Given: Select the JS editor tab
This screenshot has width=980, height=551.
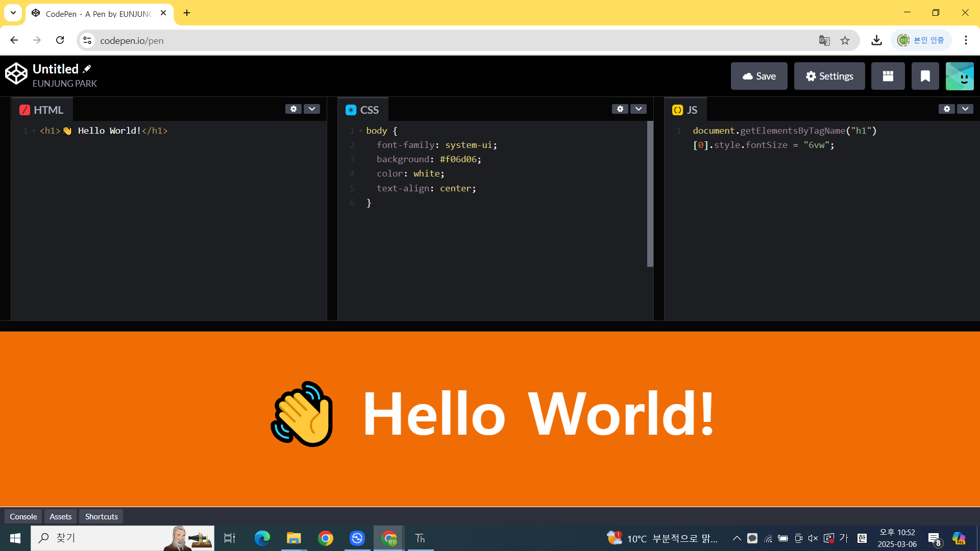Looking at the screenshot, I should [x=685, y=110].
